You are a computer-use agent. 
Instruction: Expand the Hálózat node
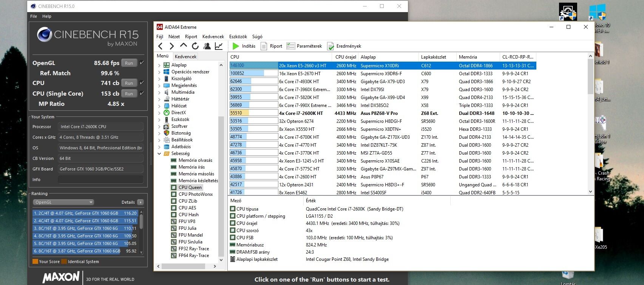coord(159,106)
